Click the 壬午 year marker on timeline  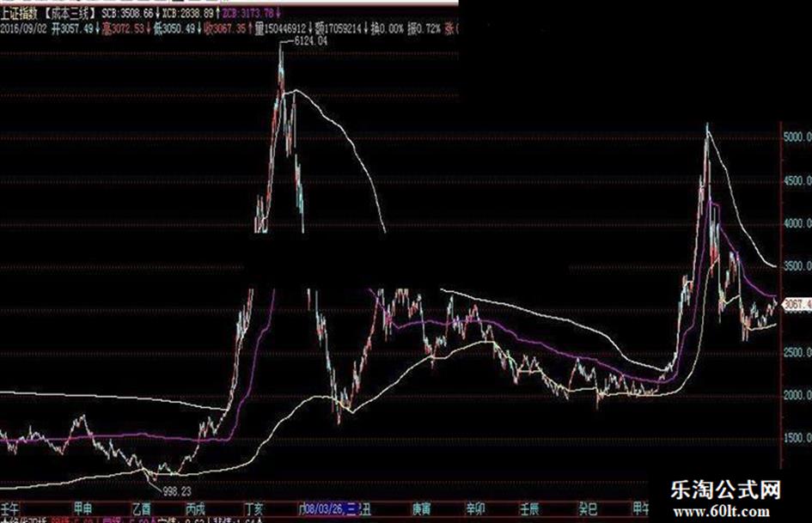click(9, 509)
